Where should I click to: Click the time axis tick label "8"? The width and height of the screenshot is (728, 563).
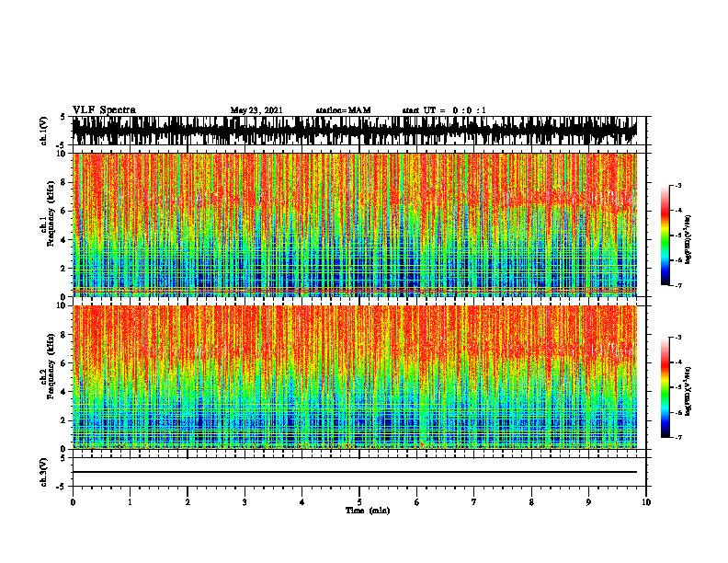[531, 502]
